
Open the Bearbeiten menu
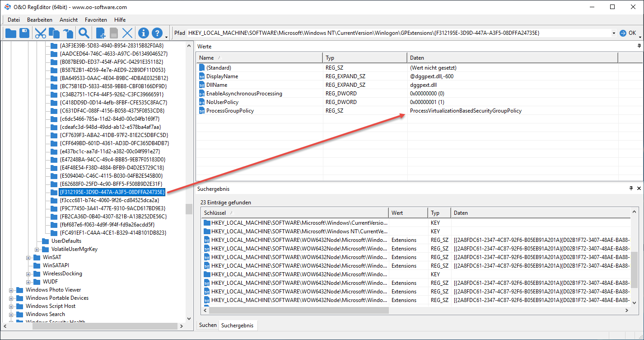click(x=40, y=20)
